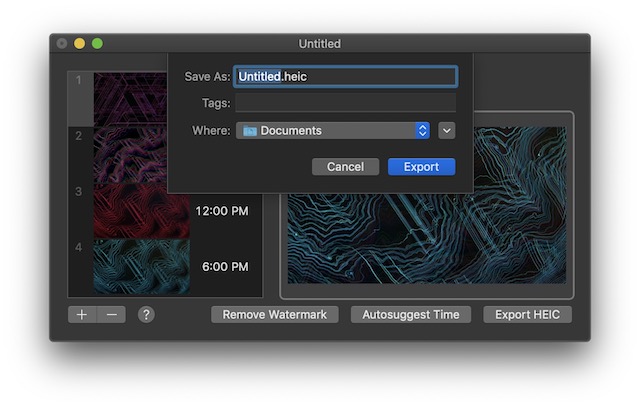Select thumbnail 4 blue wavy image
The image size is (640, 407).
pyautogui.click(x=142, y=267)
